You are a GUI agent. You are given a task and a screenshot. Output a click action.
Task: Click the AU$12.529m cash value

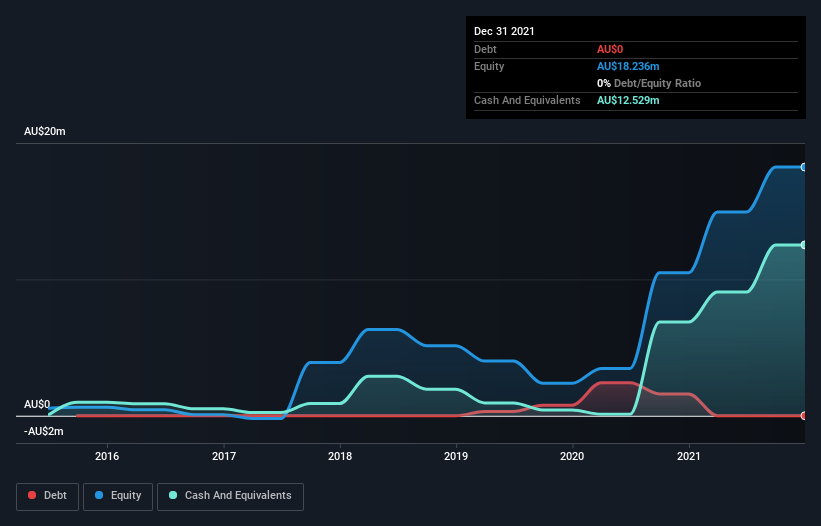[x=628, y=100]
